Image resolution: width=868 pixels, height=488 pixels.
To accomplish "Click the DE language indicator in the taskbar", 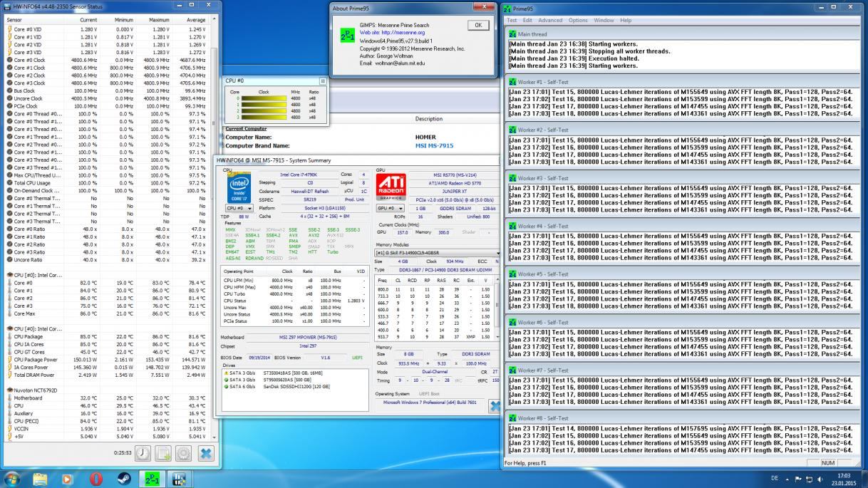I will point(775,479).
